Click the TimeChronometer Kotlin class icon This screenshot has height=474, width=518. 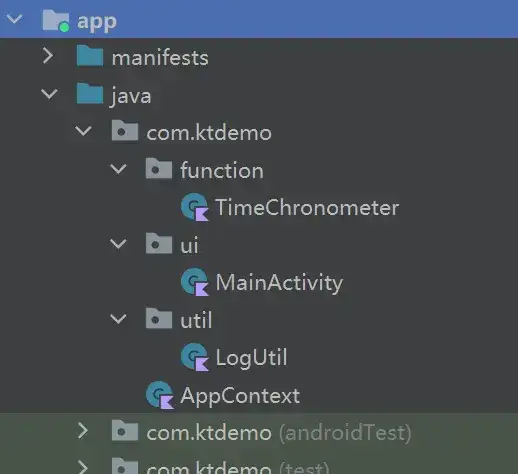195,207
